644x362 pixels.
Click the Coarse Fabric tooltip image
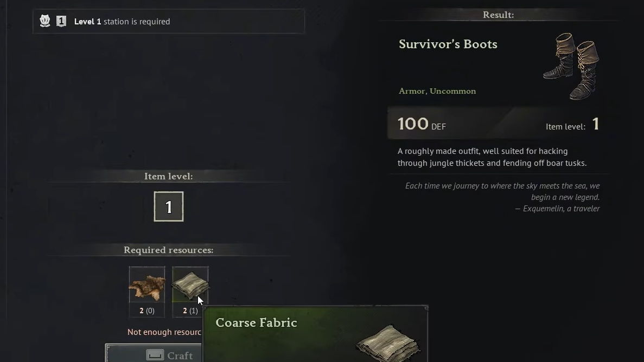tap(388, 343)
